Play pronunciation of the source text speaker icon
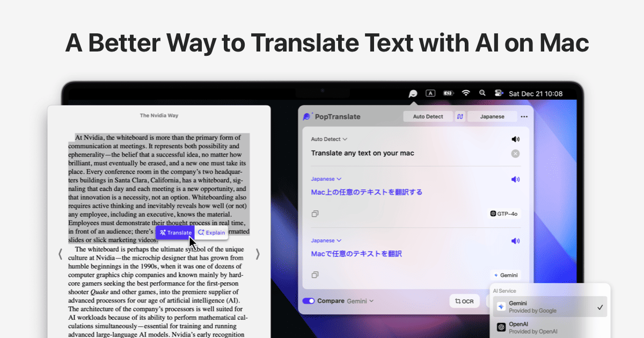644x338 pixels. tap(515, 138)
